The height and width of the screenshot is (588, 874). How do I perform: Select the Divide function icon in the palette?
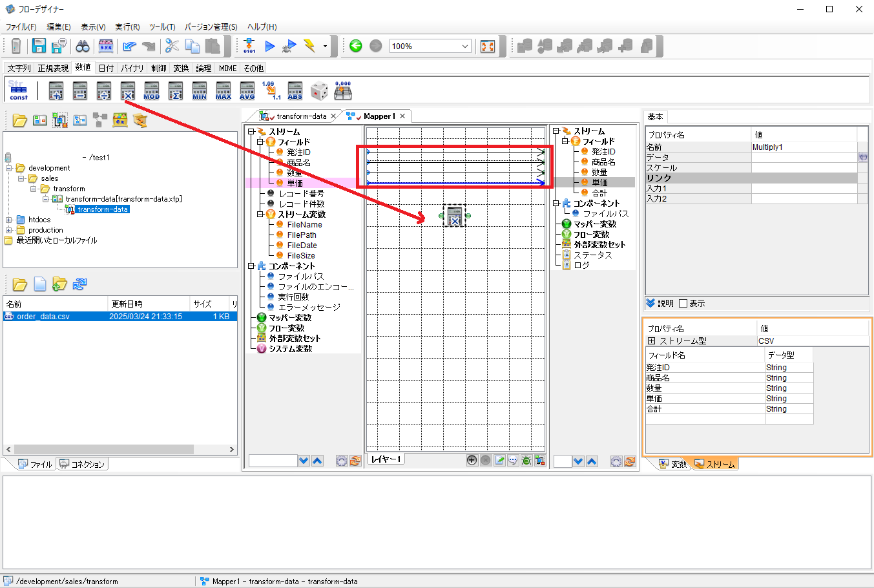104,91
